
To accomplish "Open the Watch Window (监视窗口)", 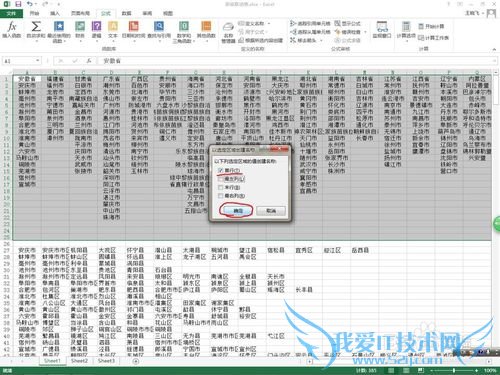I will click(x=382, y=29).
